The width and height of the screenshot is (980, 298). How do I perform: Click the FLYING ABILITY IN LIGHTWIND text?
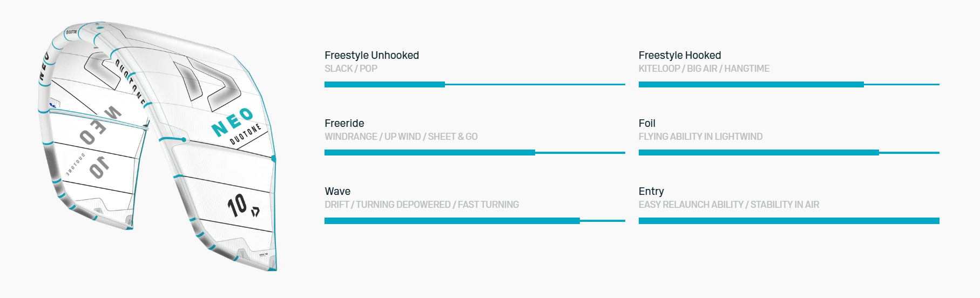tap(700, 137)
